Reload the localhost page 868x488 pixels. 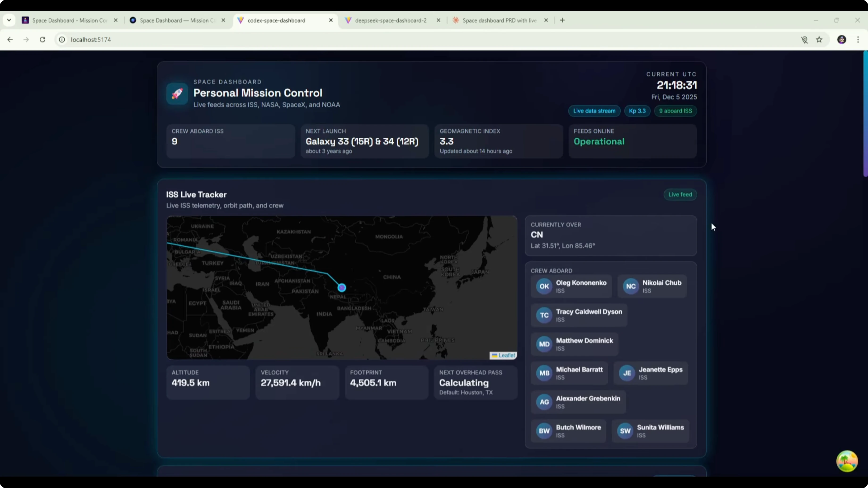coord(42,39)
